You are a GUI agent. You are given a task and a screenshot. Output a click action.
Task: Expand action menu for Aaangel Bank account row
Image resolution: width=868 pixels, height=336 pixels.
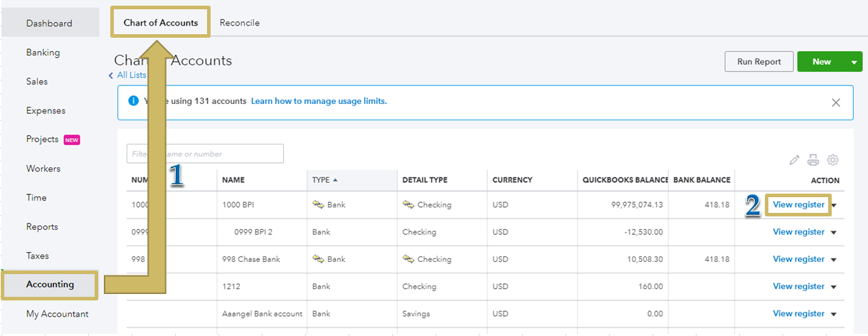point(834,314)
